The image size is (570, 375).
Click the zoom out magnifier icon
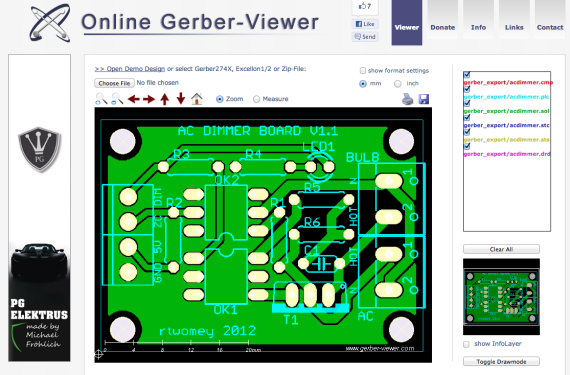click(x=117, y=99)
